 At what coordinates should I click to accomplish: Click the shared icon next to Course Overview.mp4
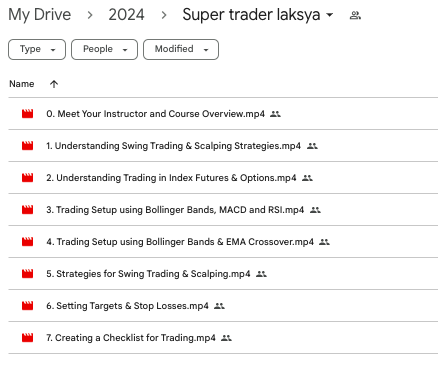pyautogui.click(x=275, y=114)
